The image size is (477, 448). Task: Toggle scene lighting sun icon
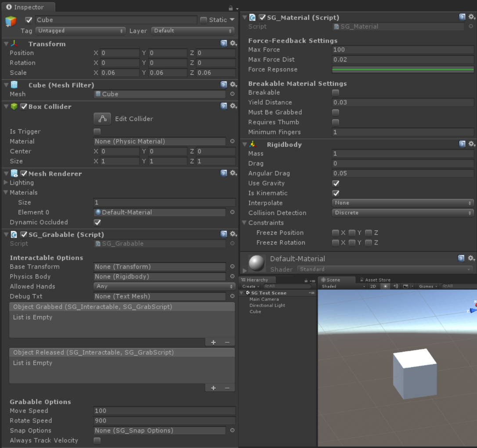(386, 286)
